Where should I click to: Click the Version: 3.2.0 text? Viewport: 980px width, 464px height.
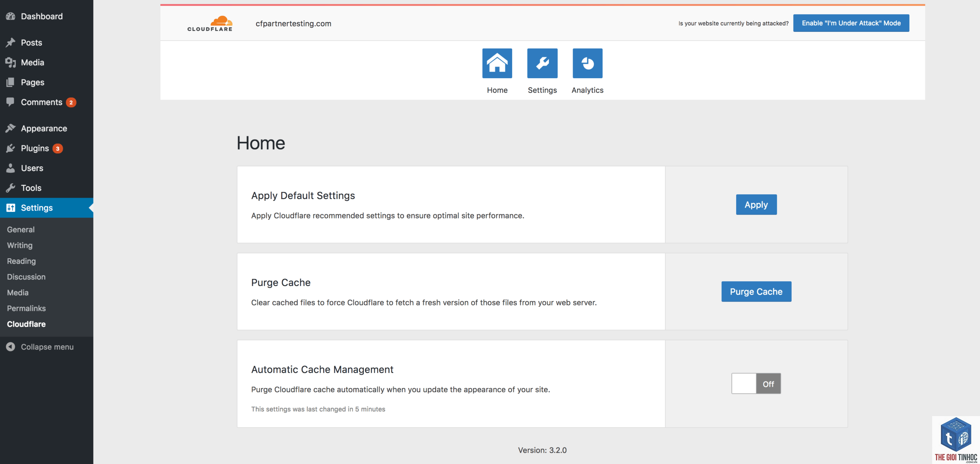coord(542,450)
